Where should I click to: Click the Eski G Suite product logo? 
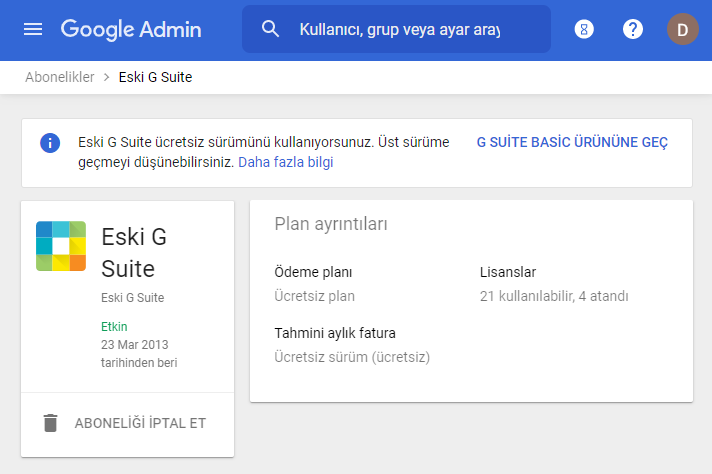click(x=61, y=246)
